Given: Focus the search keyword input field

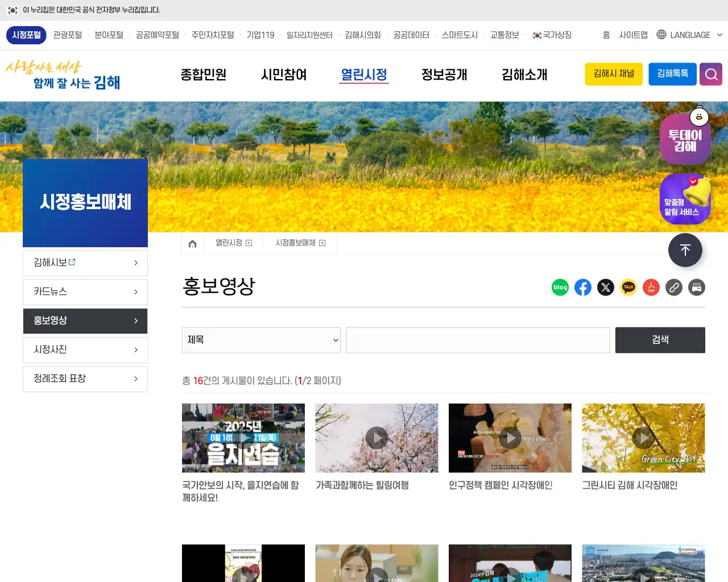Looking at the screenshot, I should (x=478, y=340).
